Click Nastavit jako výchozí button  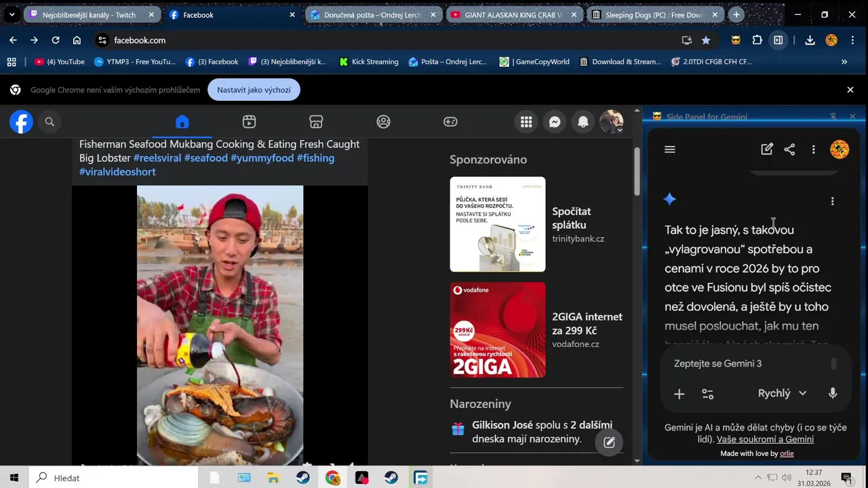(x=254, y=89)
